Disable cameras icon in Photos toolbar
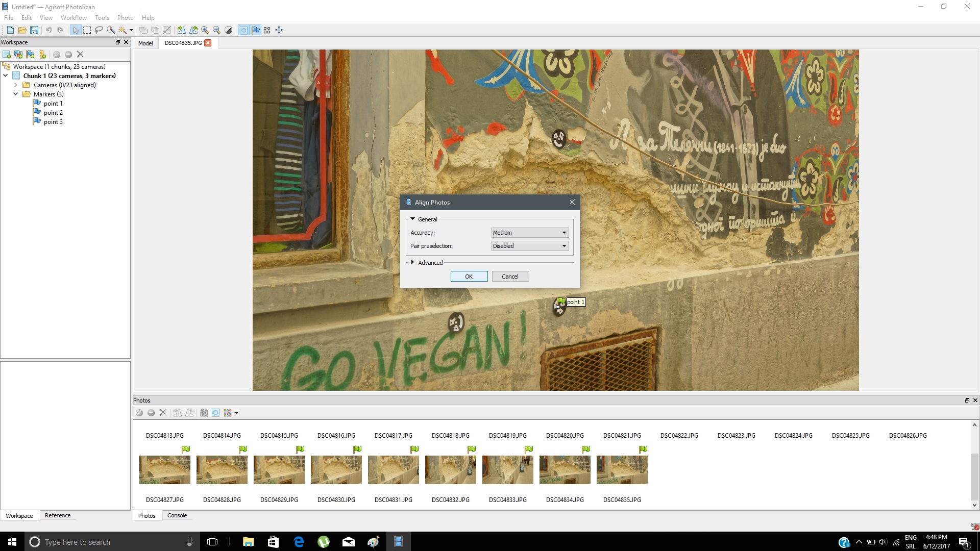This screenshot has height=551, width=980. pos(151,413)
